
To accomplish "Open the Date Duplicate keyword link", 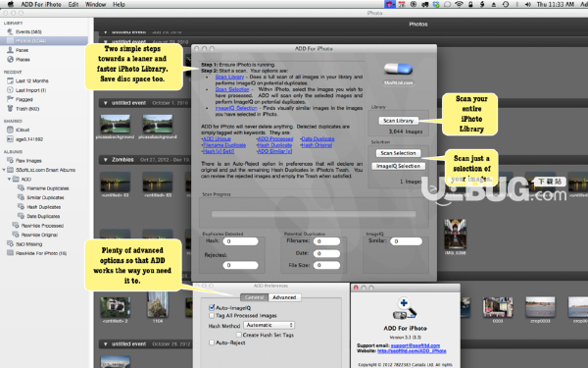I will coord(318,139).
